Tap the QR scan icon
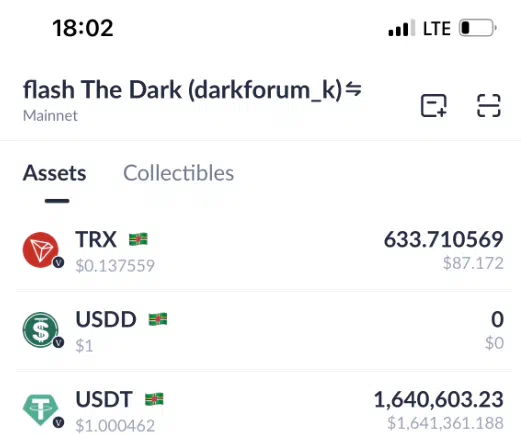The height and width of the screenshot is (435, 521). pyautogui.click(x=489, y=106)
